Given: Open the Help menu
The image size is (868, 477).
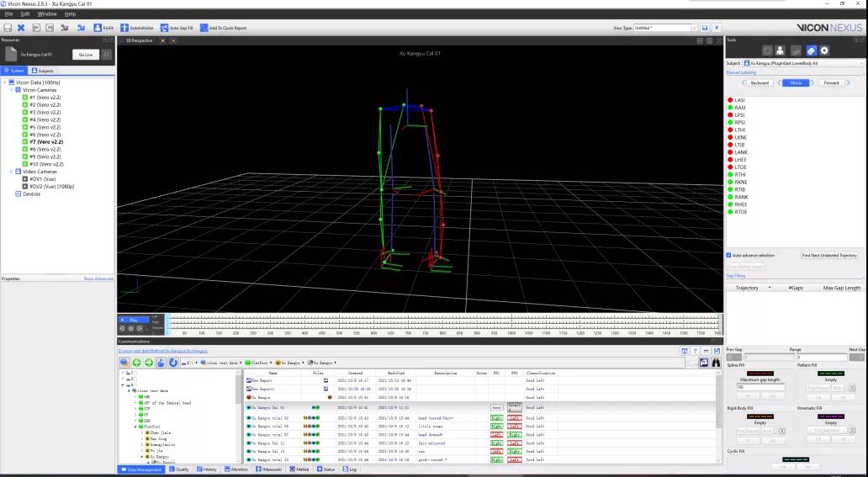Looking at the screenshot, I should coord(71,13).
